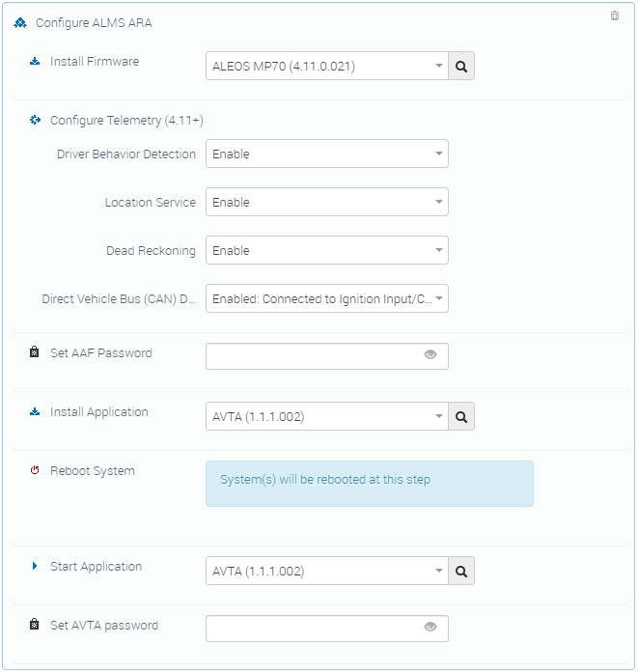Open the Install Firmware ALEOS MP70 dropdown

click(x=326, y=67)
